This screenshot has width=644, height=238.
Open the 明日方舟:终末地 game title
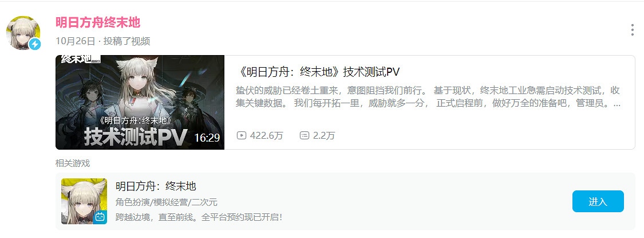point(156,186)
